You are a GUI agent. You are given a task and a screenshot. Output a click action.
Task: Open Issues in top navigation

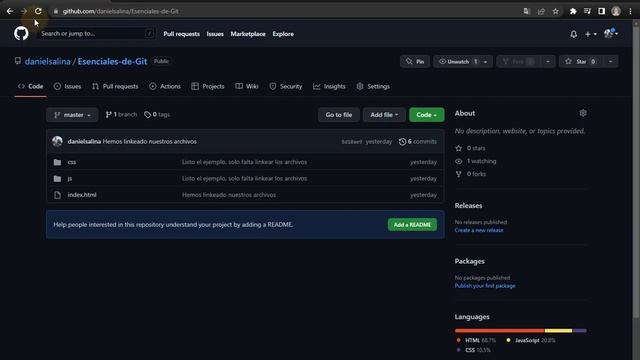point(215,34)
